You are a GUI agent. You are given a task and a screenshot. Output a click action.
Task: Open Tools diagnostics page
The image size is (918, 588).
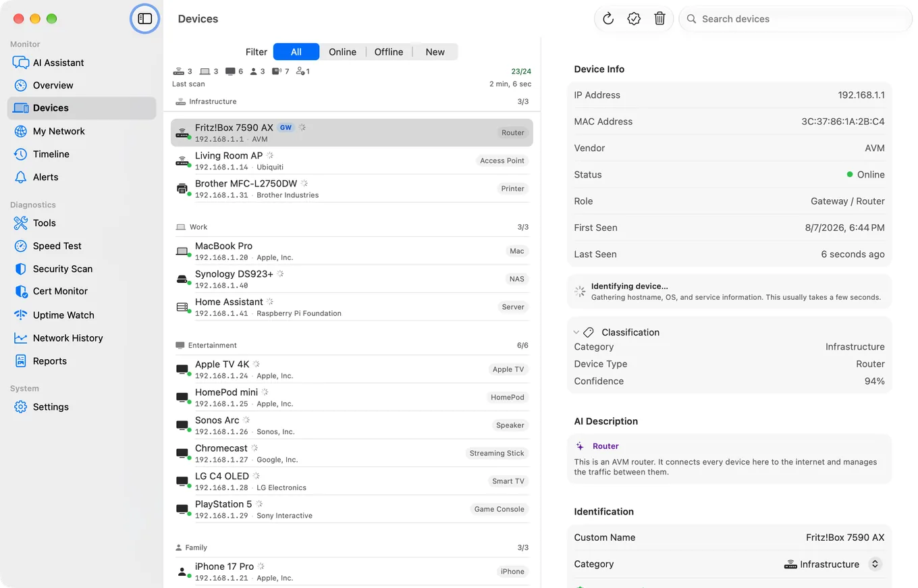click(82, 223)
